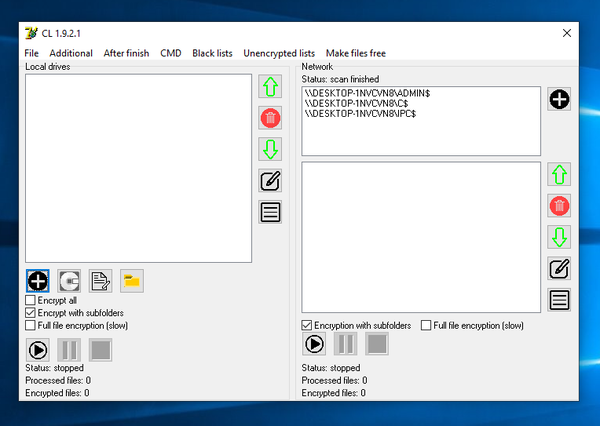Select the \\DESKTOP-1NVCVN8\IPC$ share
The height and width of the screenshot is (426, 600).
click(x=360, y=114)
